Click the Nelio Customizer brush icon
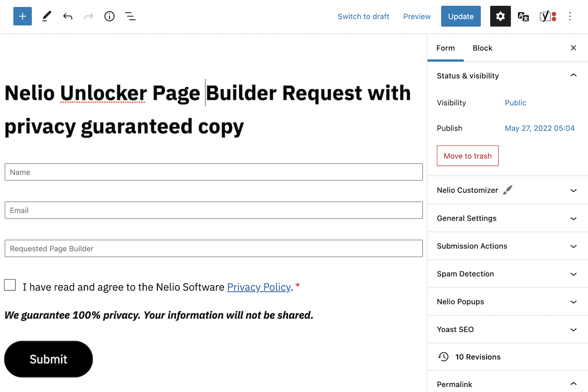The width and height of the screenshot is (588, 392). tap(508, 190)
